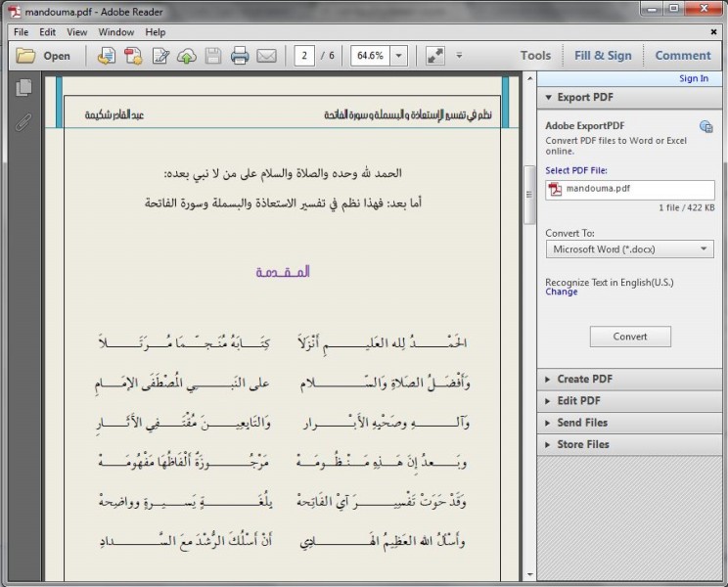Click the Sign In link
This screenshot has height=587, width=728.
(x=694, y=78)
